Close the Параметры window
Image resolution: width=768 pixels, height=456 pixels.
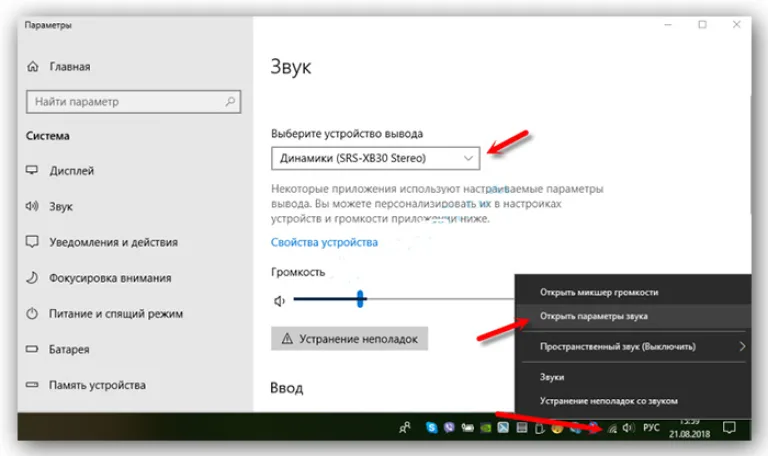[x=737, y=24]
